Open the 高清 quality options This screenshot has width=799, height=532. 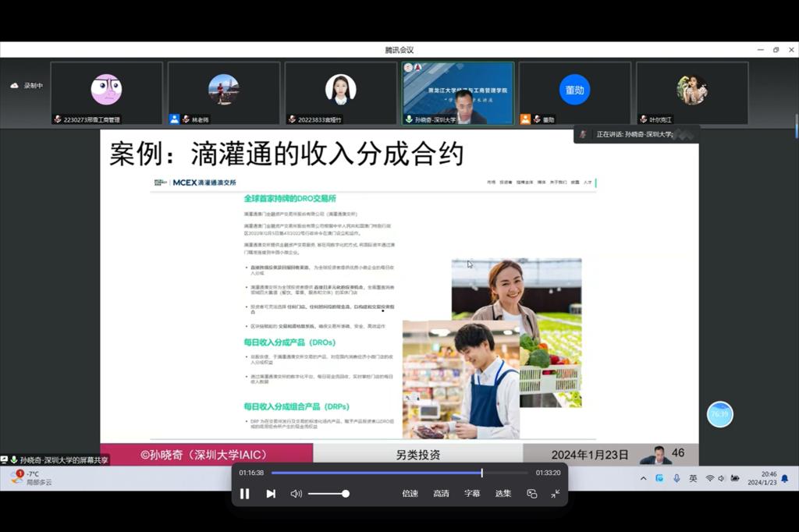[441, 493]
